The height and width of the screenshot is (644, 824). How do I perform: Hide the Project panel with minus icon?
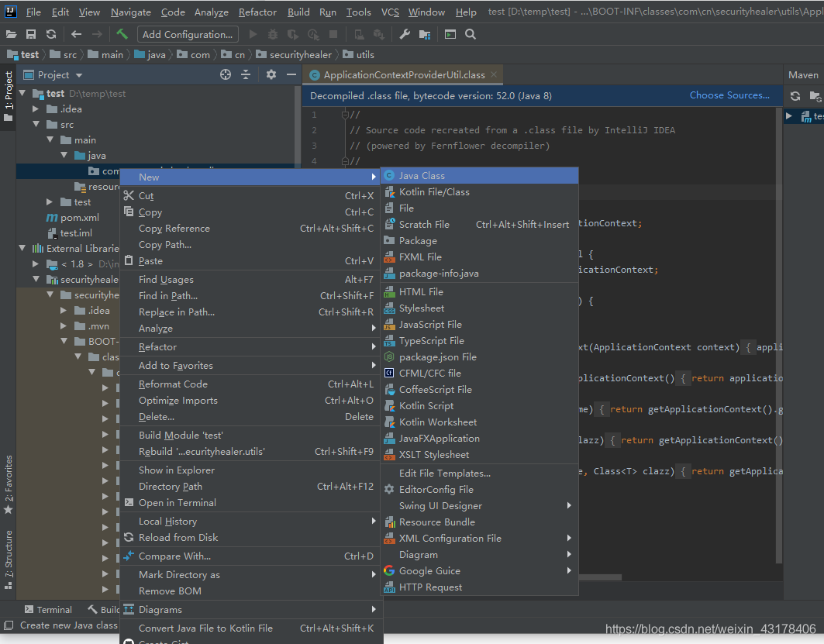(291, 74)
